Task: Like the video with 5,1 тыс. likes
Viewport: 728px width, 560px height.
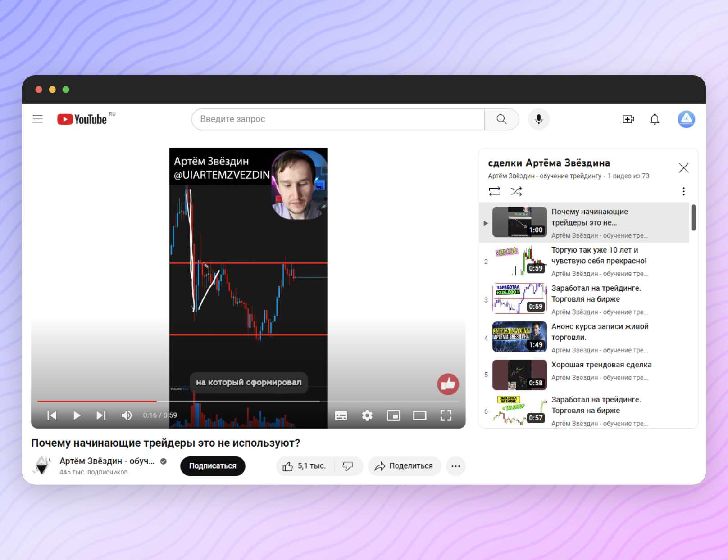Action: coord(305,466)
